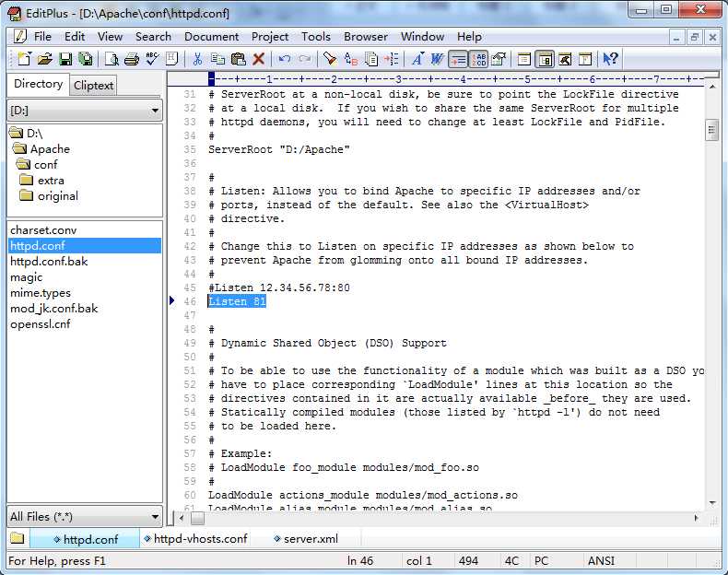Select the D:\ root folder
Image resolution: width=728 pixels, height=575 pixels.
(x=26, y=134)
